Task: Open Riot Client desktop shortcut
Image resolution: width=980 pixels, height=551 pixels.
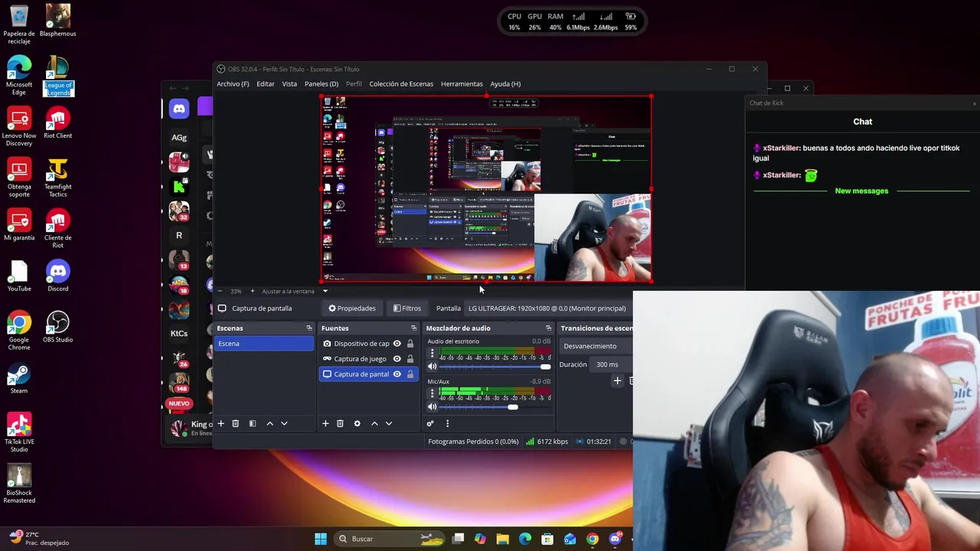Action: coord(57,122)
